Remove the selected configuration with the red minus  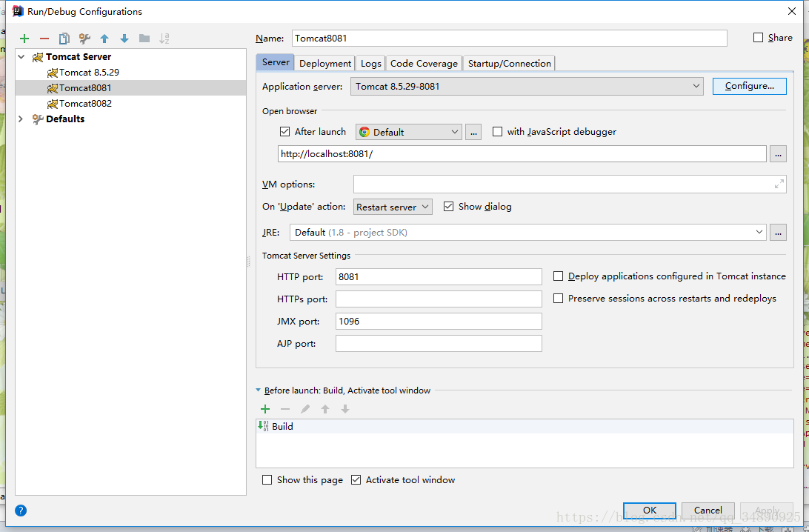[44, 39]
